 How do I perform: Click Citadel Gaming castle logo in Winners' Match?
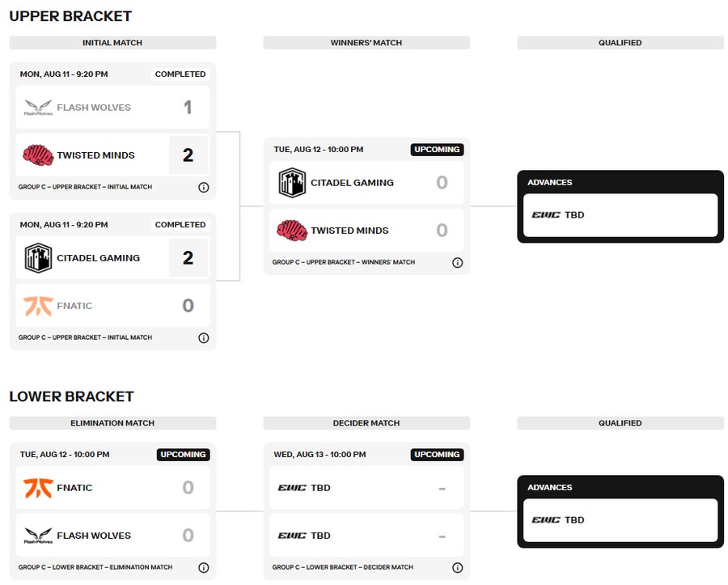coord(292,183)
